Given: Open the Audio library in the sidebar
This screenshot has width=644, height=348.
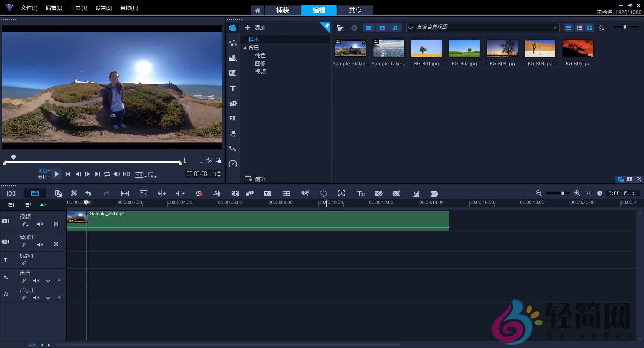Looking at the screenshot, I should pos(233,43).
